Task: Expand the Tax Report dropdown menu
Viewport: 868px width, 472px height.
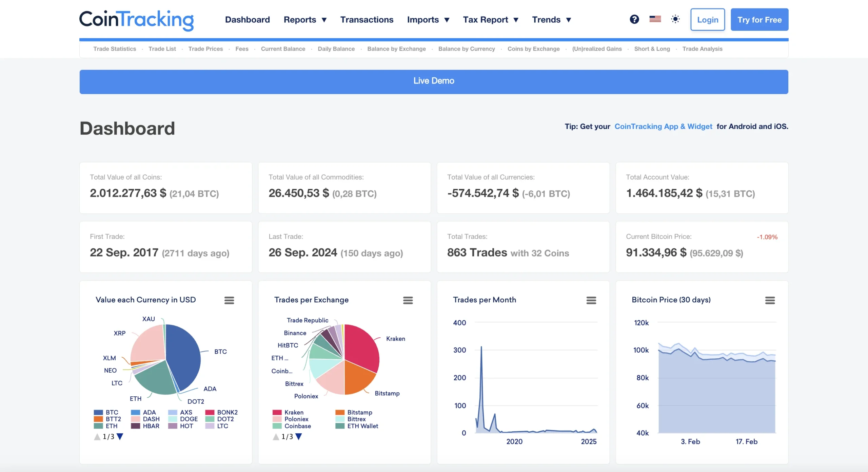Action: 491,20
